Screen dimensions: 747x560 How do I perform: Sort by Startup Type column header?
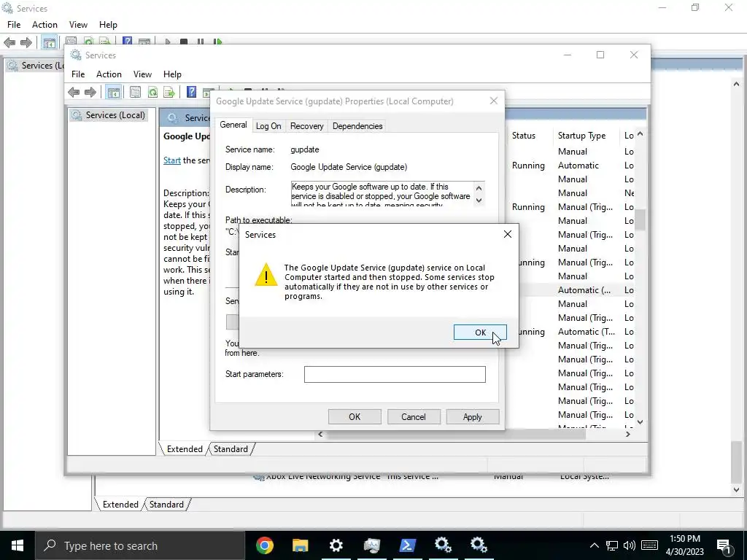click(x=581, y=136)
